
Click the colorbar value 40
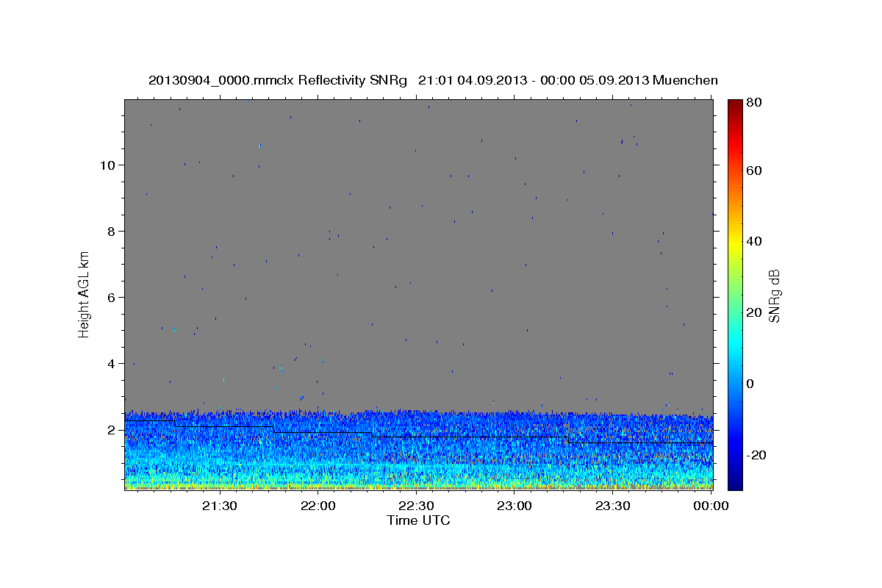pos(755,241)
